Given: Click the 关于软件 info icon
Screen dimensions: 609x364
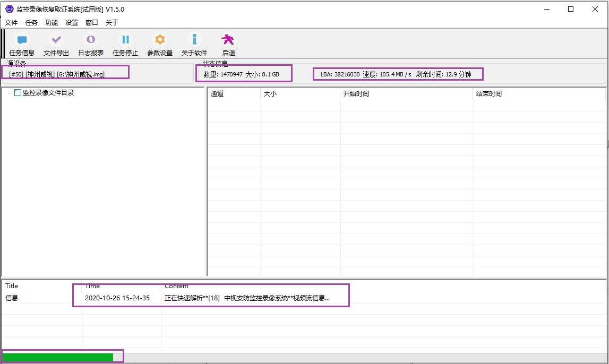Looking at the screenshot, I should [x=194, y=40].
